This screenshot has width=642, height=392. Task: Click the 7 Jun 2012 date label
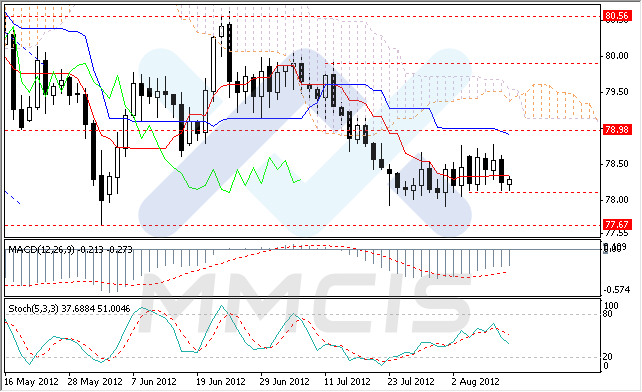coord(154,382)
